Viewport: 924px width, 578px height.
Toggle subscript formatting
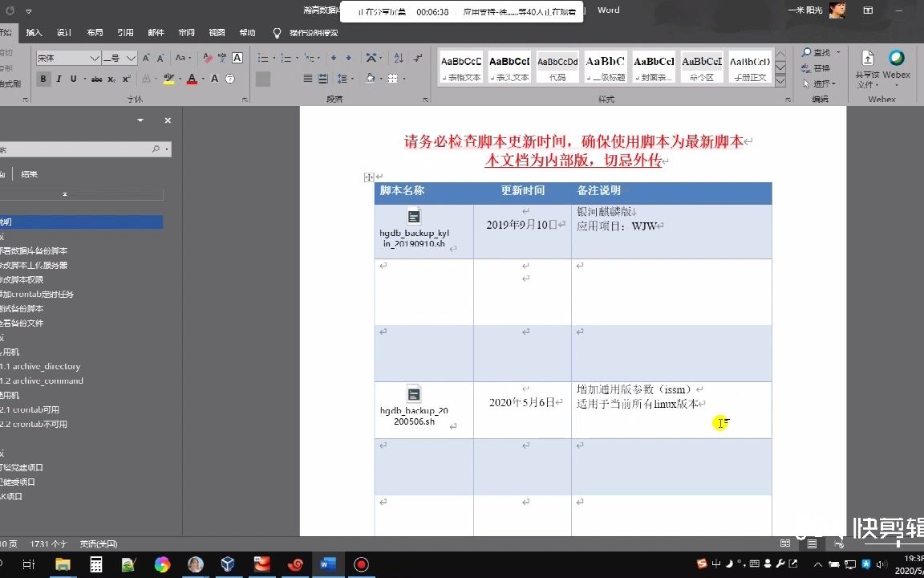(x=111, y=79)
